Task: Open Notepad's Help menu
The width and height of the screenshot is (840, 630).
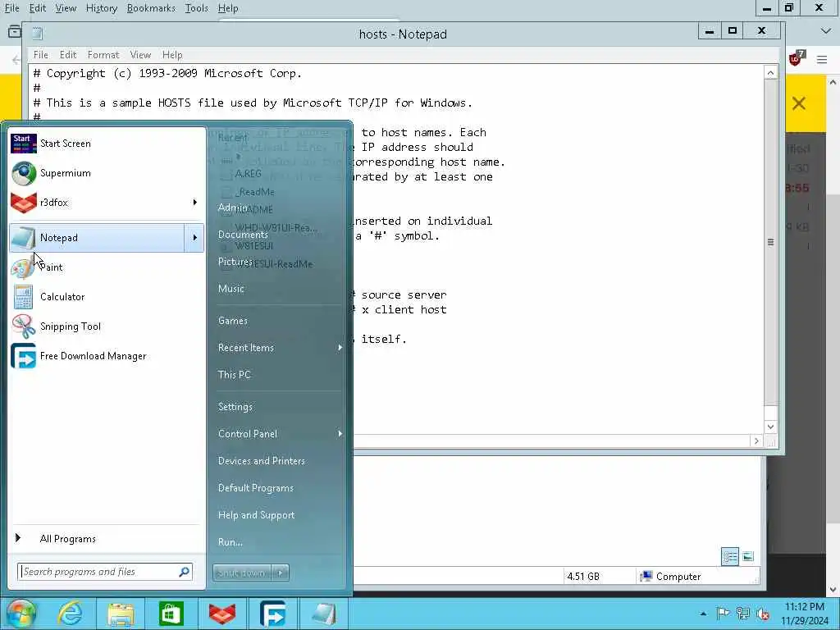Action: tap(172, 55)
